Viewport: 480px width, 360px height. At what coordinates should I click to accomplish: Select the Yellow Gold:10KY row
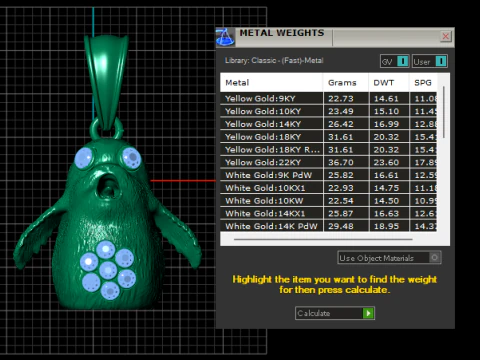click(x=328, y=111)
